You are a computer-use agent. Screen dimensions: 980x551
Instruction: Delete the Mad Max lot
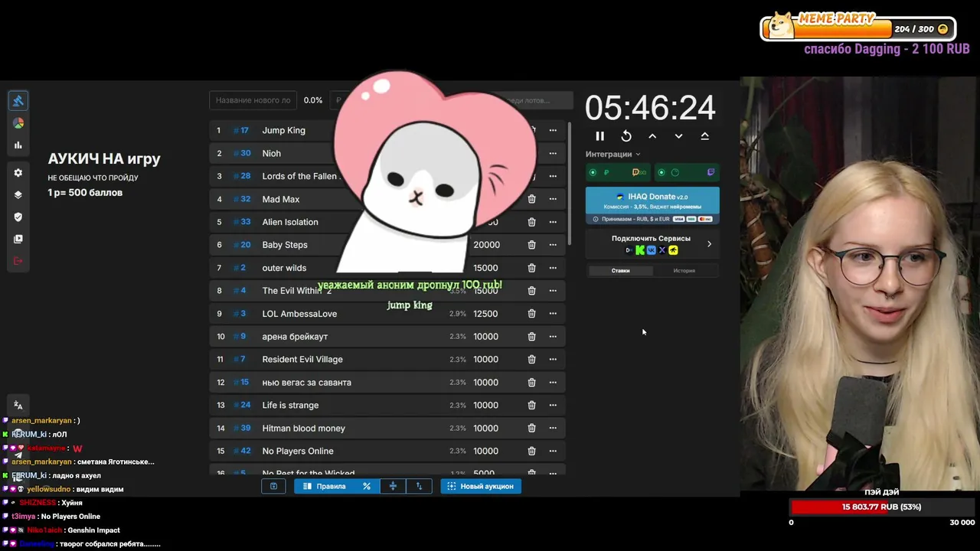pyautogui.click(x=531, y=199)
